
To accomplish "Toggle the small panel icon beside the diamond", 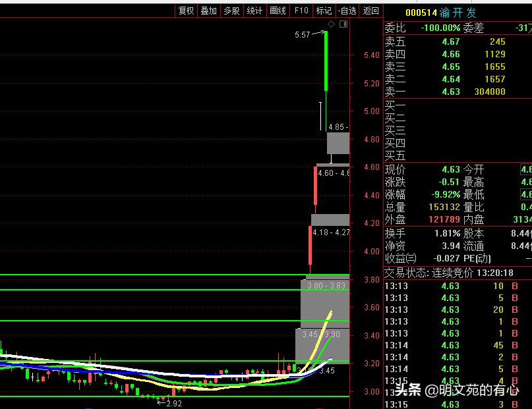I will pyautogui.click(x=343, y=24).
